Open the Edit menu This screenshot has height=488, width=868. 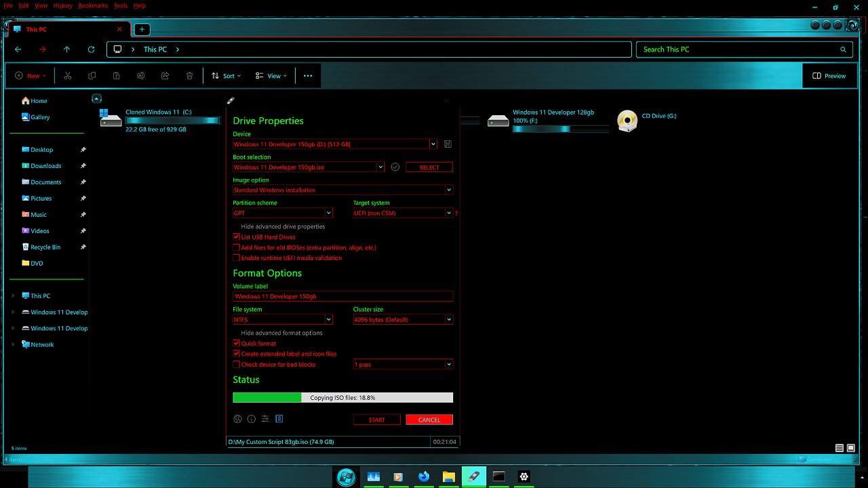23,5
